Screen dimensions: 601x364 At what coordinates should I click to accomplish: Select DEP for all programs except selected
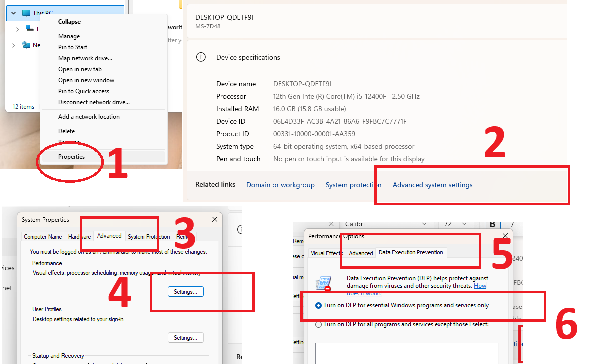pyautogui.click(x=319, y=324)
